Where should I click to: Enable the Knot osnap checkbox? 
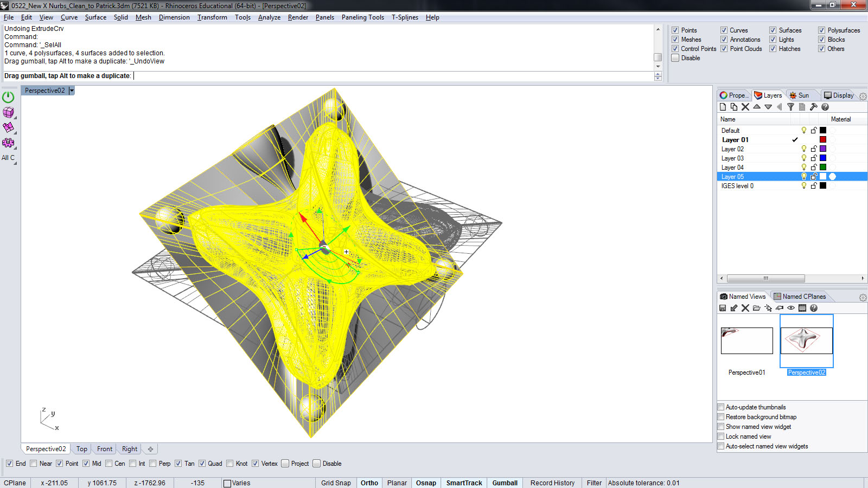(x=230, y=464)
